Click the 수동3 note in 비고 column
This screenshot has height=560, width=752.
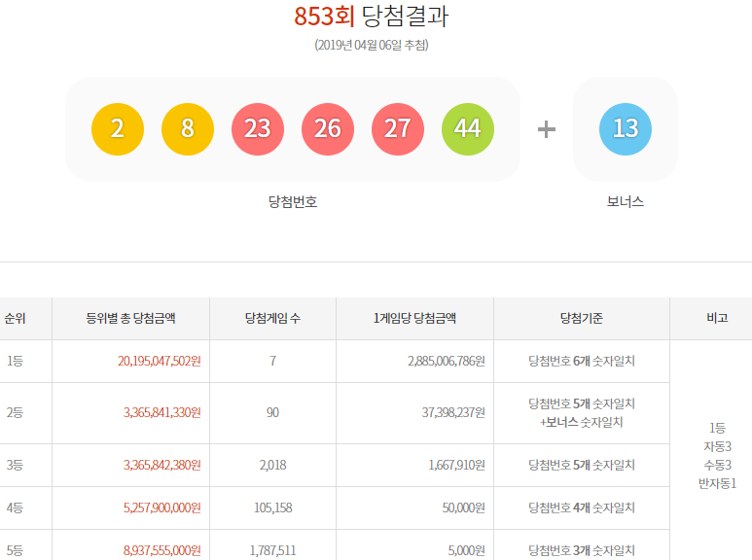click(718, 465)
